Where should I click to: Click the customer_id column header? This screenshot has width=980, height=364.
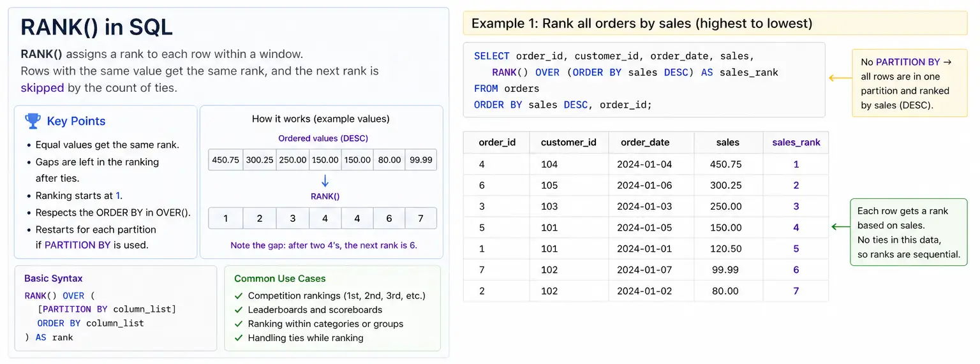coord(568,142)
